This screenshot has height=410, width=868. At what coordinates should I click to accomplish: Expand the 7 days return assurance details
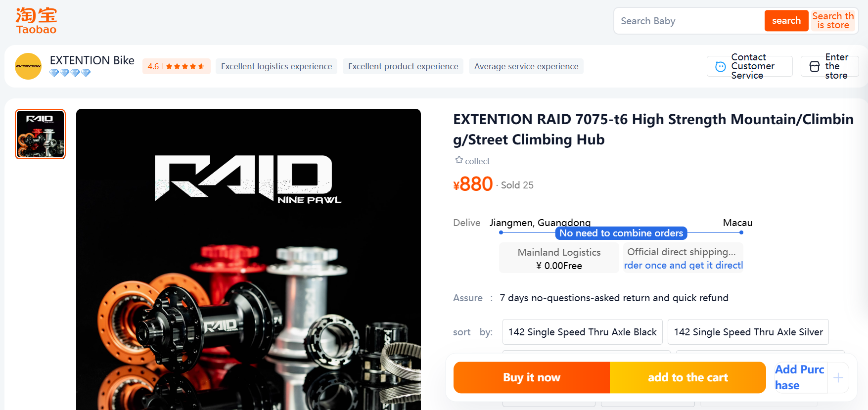pos(614,298)
